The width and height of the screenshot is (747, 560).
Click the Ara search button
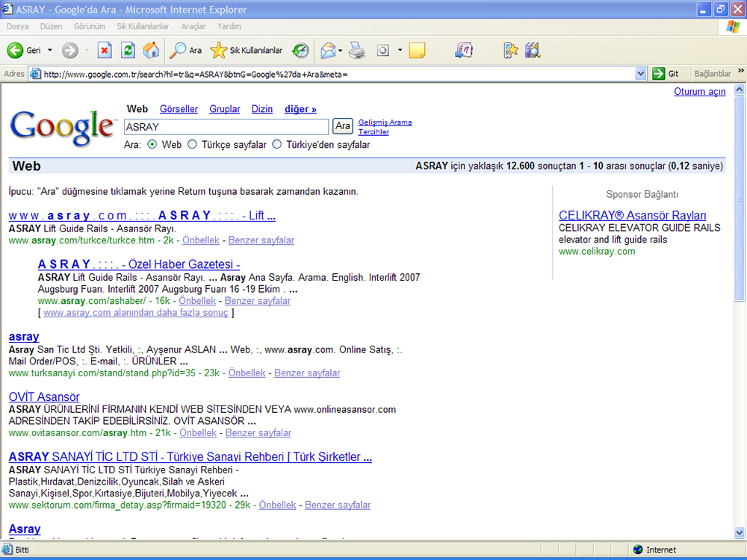click(x=343, y=126)
